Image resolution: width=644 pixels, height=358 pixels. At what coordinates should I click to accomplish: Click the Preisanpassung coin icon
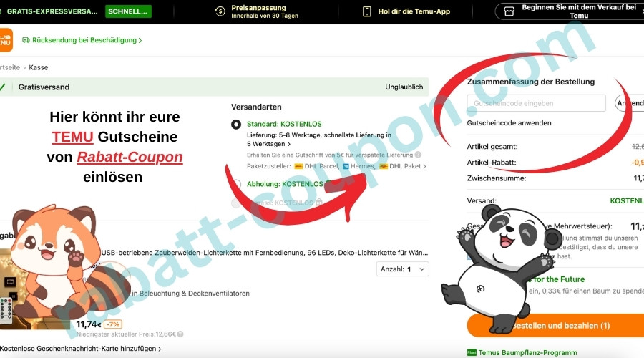click(220, 11)
